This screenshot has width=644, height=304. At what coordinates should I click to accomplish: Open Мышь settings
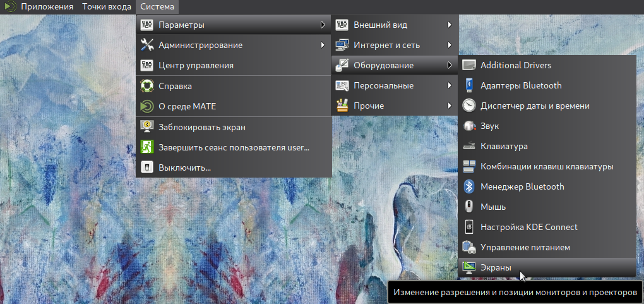[x=547, y=207]
